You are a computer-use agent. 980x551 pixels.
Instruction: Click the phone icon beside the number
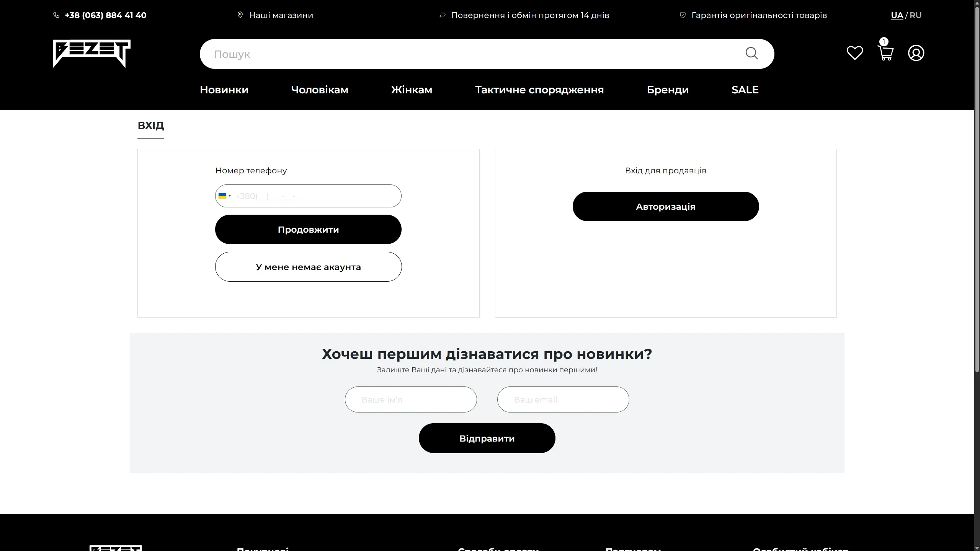56,15
